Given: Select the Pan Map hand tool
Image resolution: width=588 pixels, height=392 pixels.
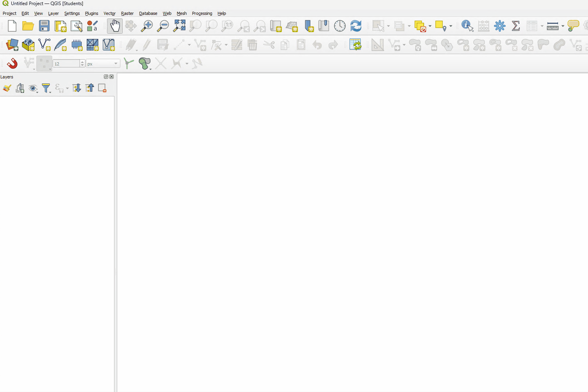Looking at the screenshot, I should pyautogui.click(x=115, y=26).
